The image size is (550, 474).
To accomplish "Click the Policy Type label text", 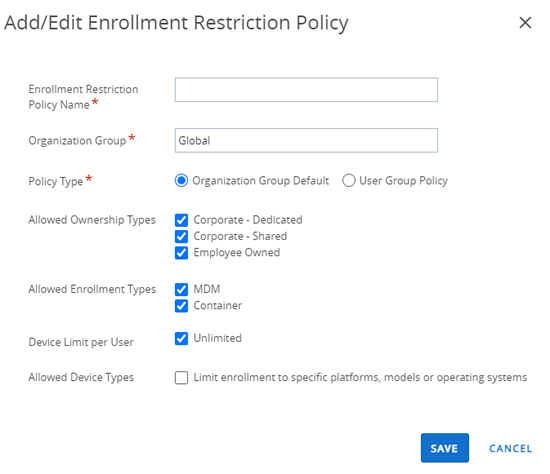I will tap(56, 181).
